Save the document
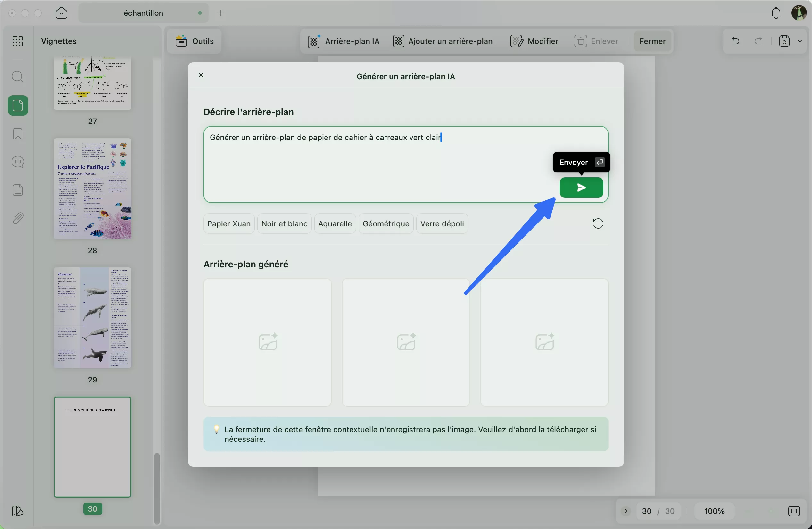This screenshot has height=529, width=812. click(x=784, y=41)
